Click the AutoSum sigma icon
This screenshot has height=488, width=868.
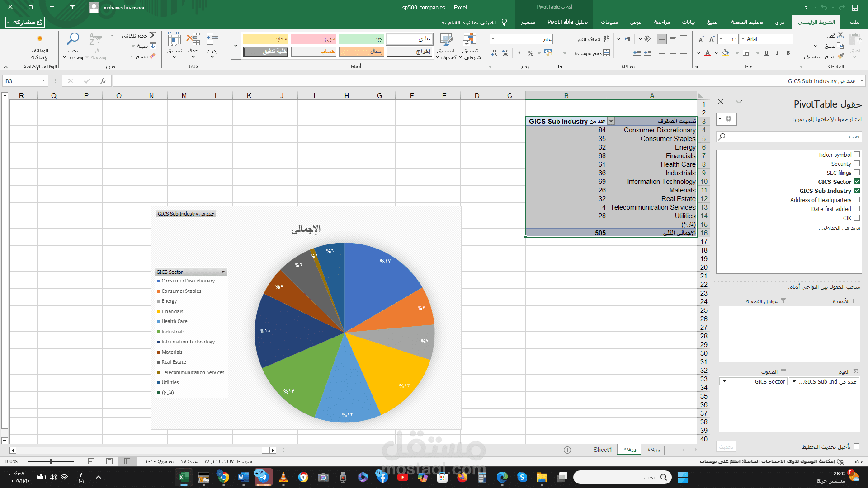153,35
